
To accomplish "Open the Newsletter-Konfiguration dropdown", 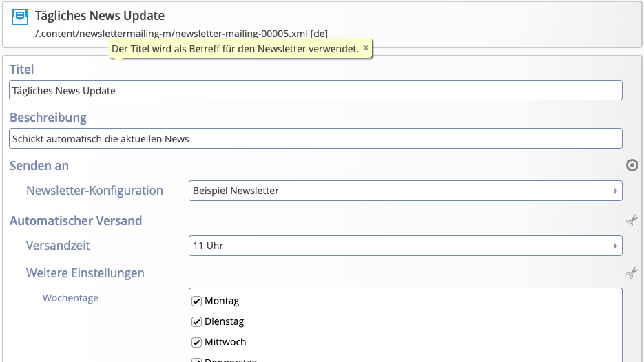I will [x=405, y=191].
